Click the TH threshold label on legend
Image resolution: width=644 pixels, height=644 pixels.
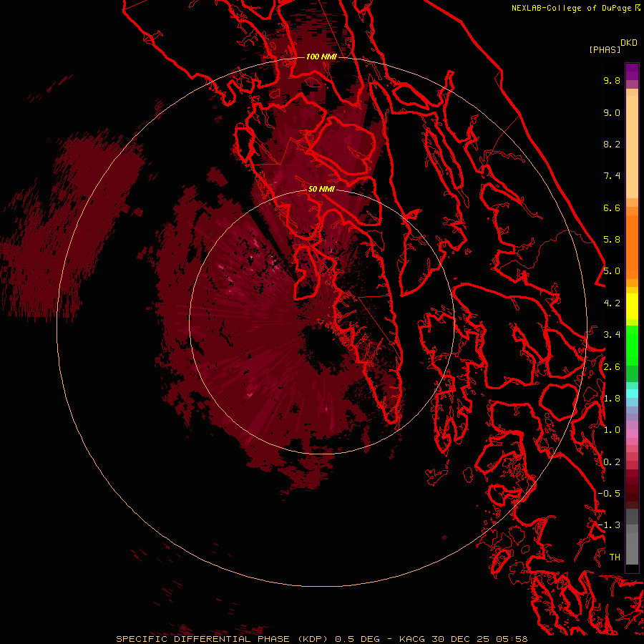(x=615, y=557)
